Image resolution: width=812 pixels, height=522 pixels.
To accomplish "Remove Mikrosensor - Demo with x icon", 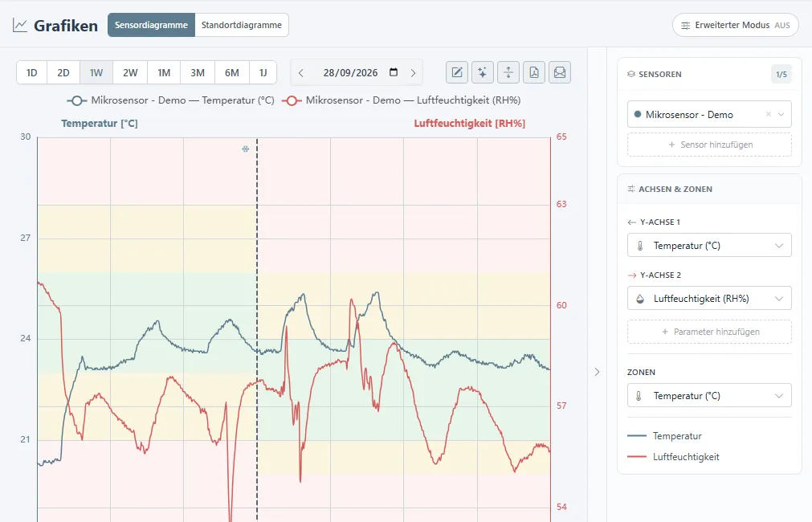I will tap(769, 115).
